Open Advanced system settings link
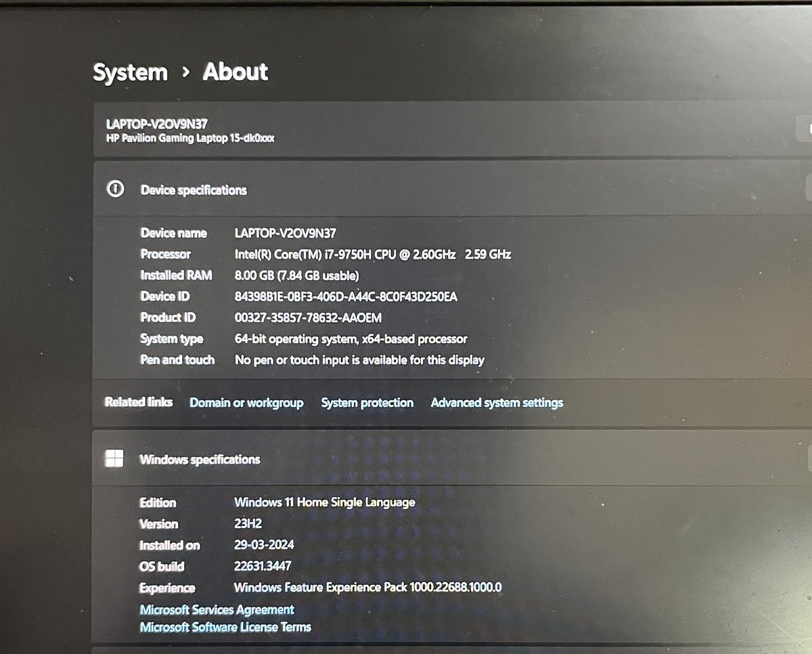Viewport: 812px width, 654px height. (497, 403)
